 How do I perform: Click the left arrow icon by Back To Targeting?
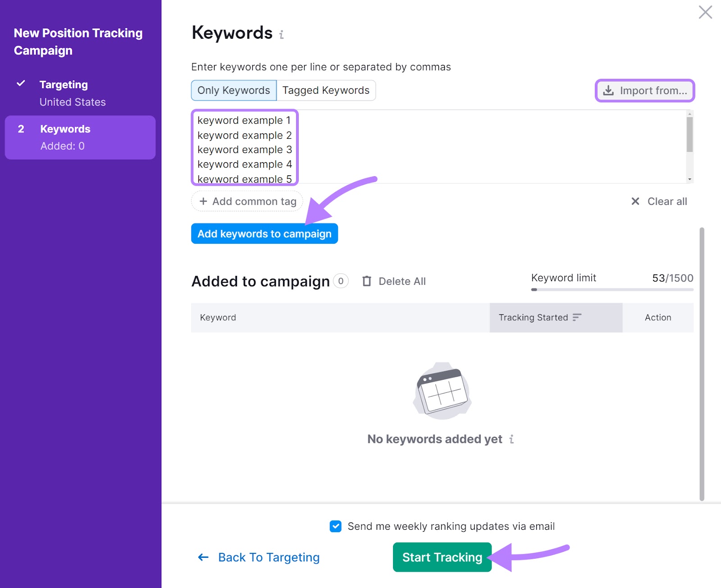203,557
